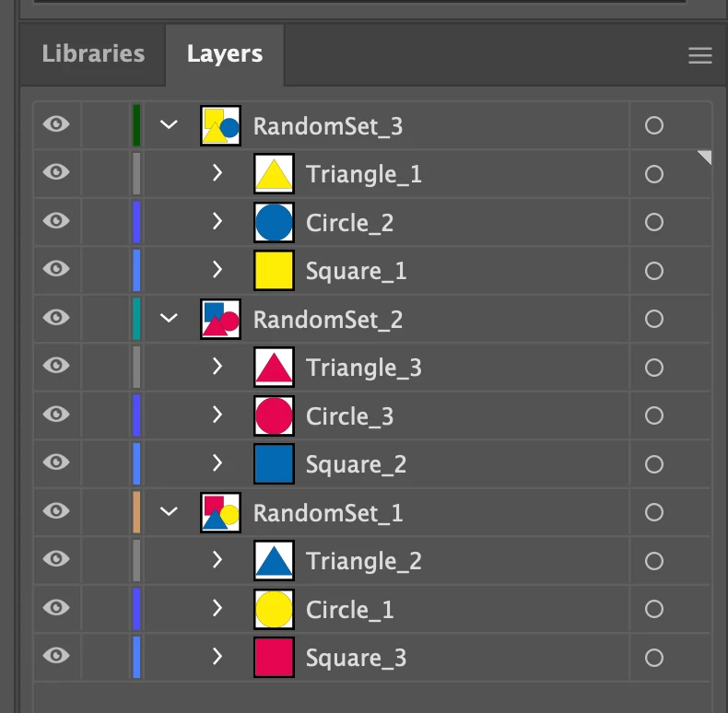
Task: Expand the Circle_3 sublayer
Action: pos(217,415)
